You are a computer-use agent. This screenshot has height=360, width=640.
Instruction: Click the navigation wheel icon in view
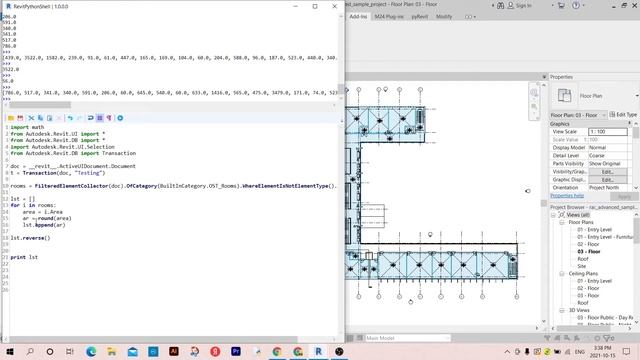coord(534,93)
